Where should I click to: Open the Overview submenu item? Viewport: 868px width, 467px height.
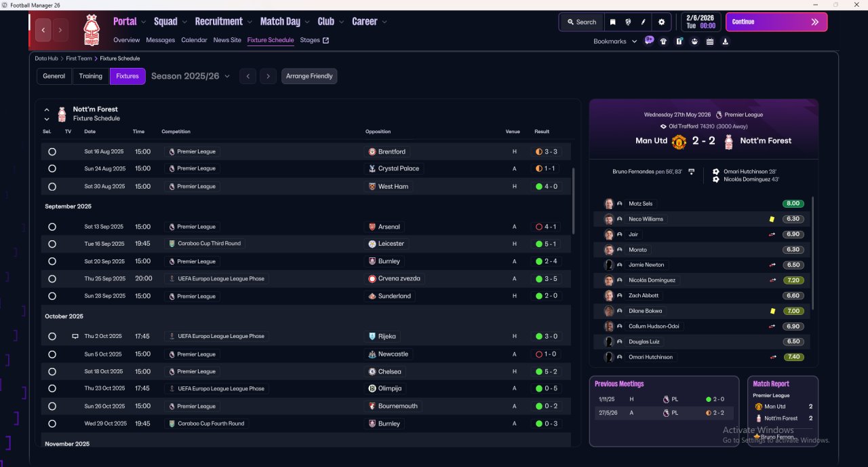click(x=127, y=40)
